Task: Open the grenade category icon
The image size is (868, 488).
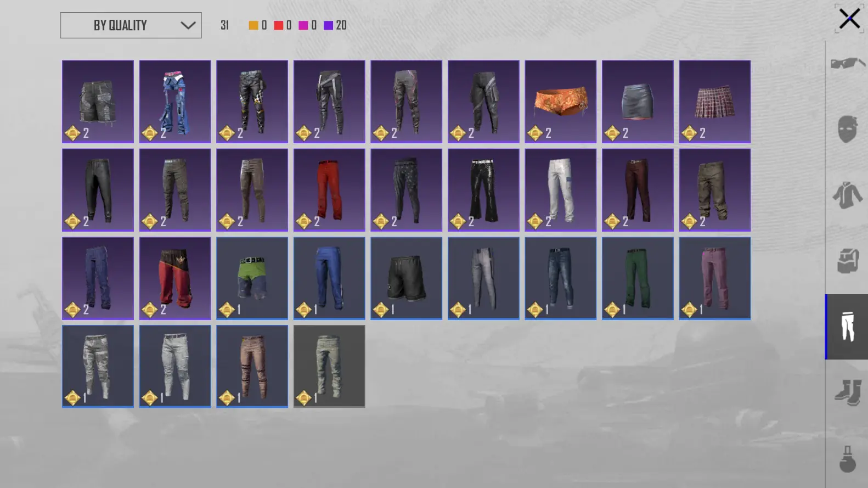Action: (x=847, y=458)
